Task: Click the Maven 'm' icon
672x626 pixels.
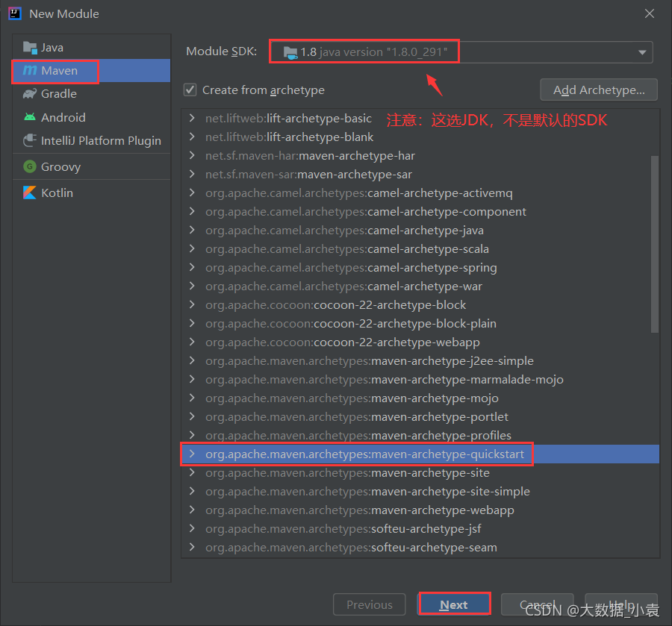Action: pos(30,70)
